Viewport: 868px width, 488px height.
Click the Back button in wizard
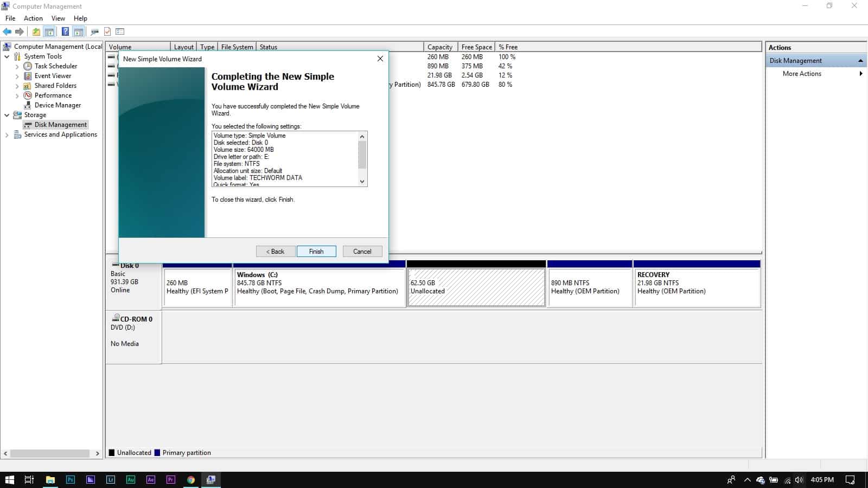[x=276, y=252]
